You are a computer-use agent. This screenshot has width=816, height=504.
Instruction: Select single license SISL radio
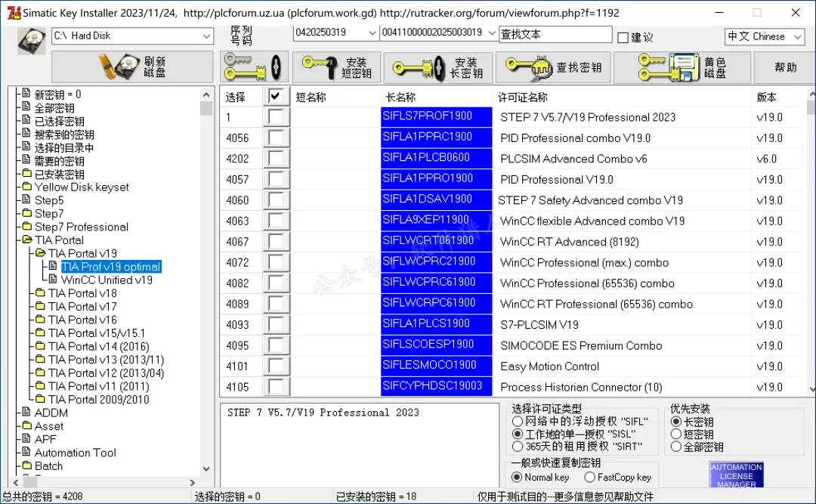518,434
